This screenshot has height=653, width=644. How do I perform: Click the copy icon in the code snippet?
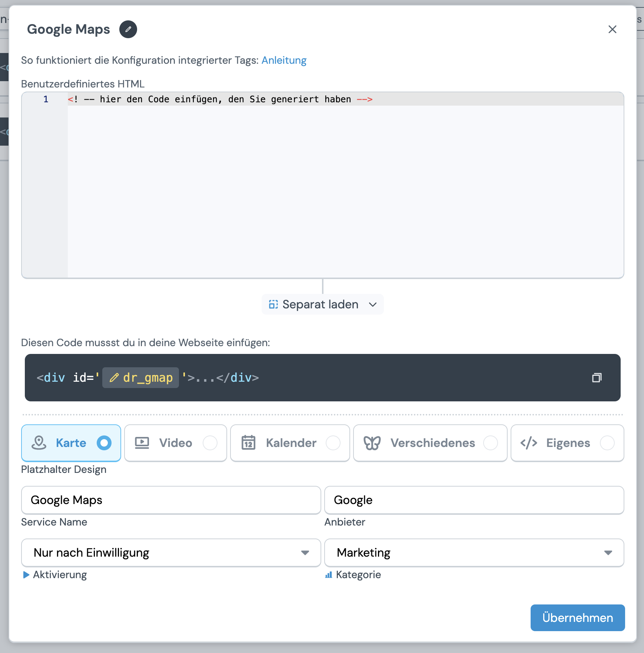pos(597,378)
